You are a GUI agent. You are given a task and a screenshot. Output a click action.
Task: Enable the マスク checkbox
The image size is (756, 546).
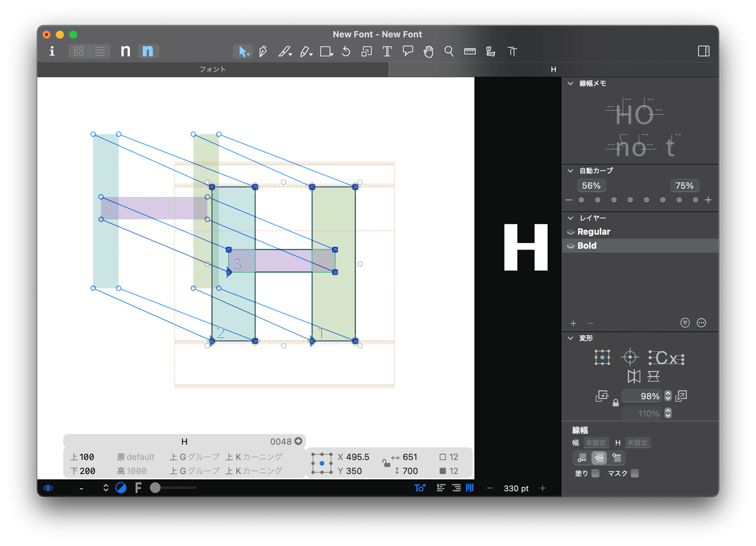tap(635, 473)
